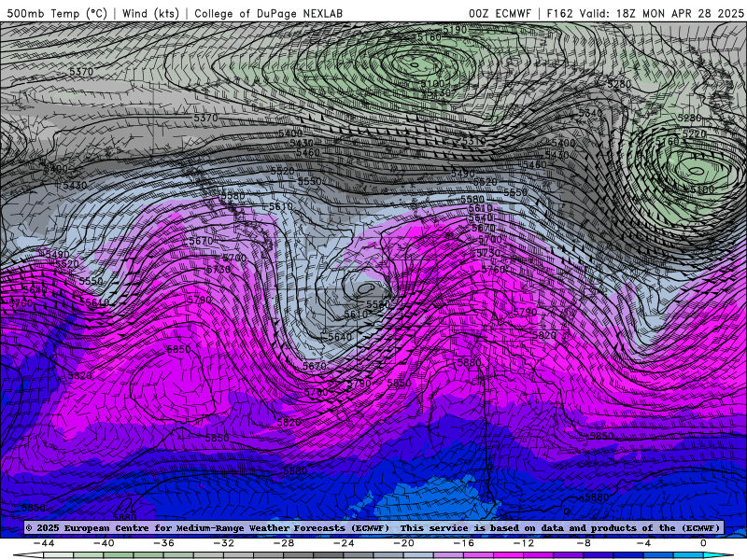This screenshot has width=747, height=560.
Task: Click the 5190 height contour label
Action: [455, 30]
